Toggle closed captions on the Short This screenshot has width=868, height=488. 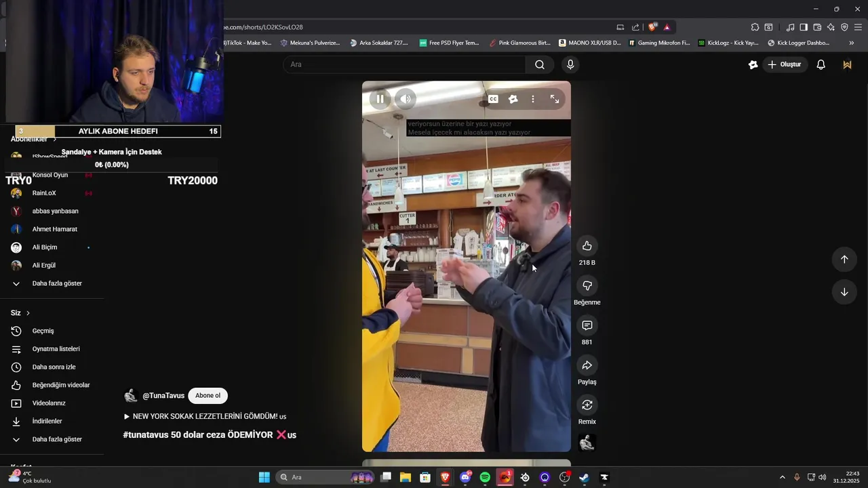coord(494,99)
